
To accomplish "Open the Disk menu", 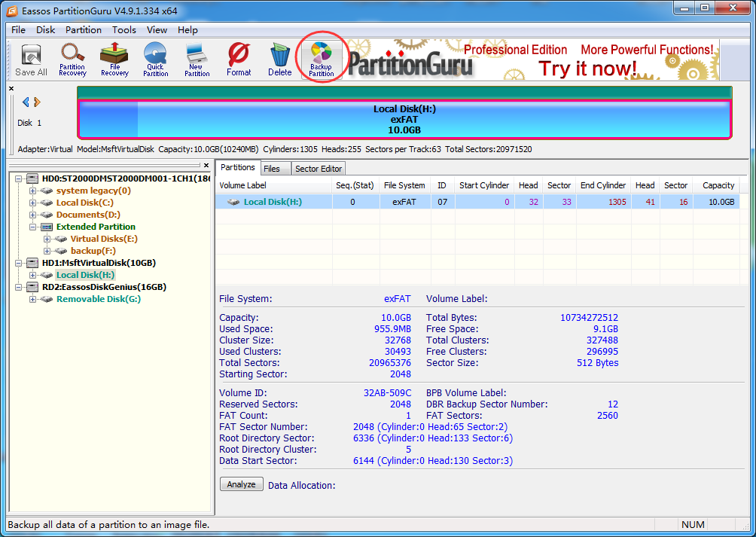I will (x=45, y=30).
